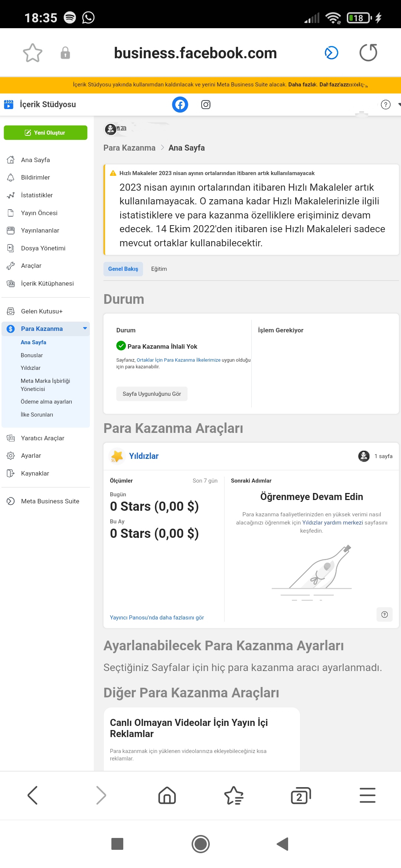Open Meta Business Suite icon in sidebar
The width and height of the screenshot is (401, 868).
(11, 501)
